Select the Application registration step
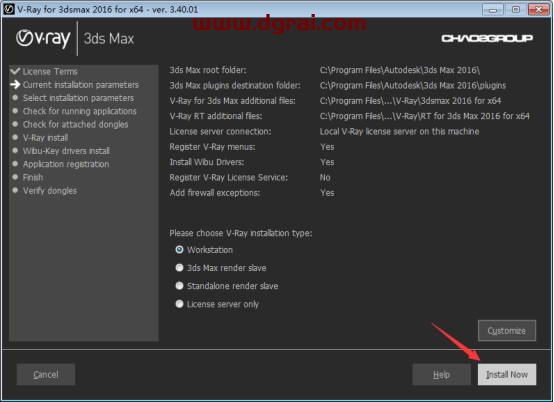Screen dimensions: 554x402 [66, 164]
